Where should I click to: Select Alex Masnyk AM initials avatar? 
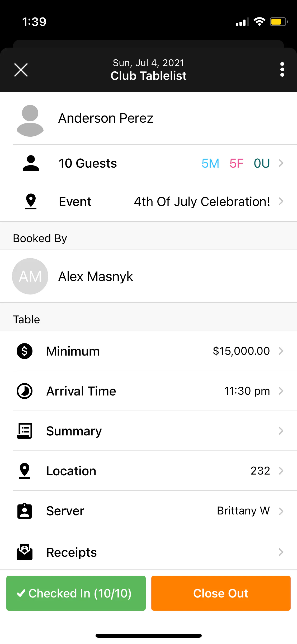click(x=30, y=276)
